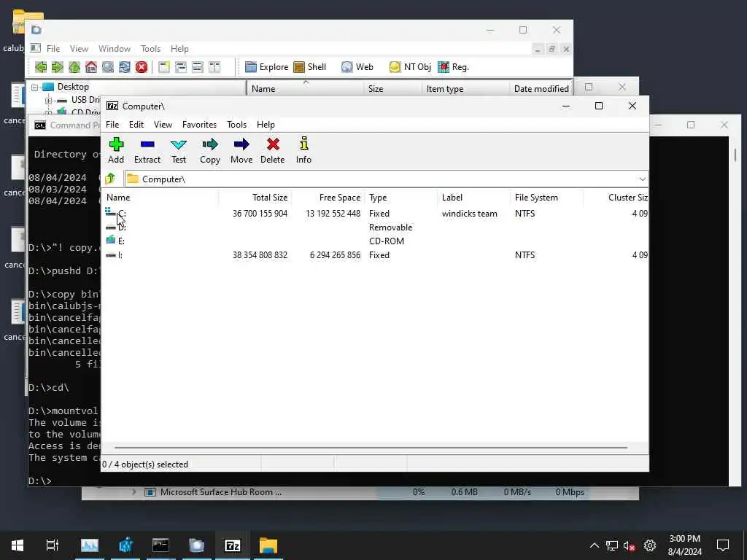This screenshot has width=747, height=560.
Task: Click the Up arrow in explorer window toolbar
Action: (x=74, y=67)
